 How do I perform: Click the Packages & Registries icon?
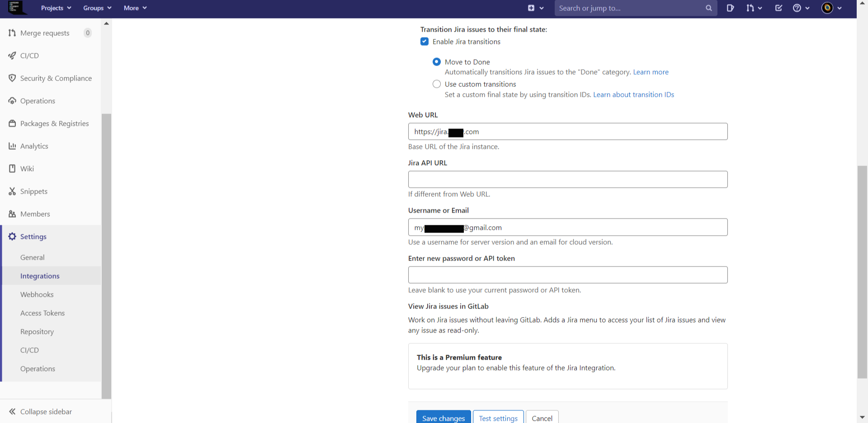[x=12, y=124]
